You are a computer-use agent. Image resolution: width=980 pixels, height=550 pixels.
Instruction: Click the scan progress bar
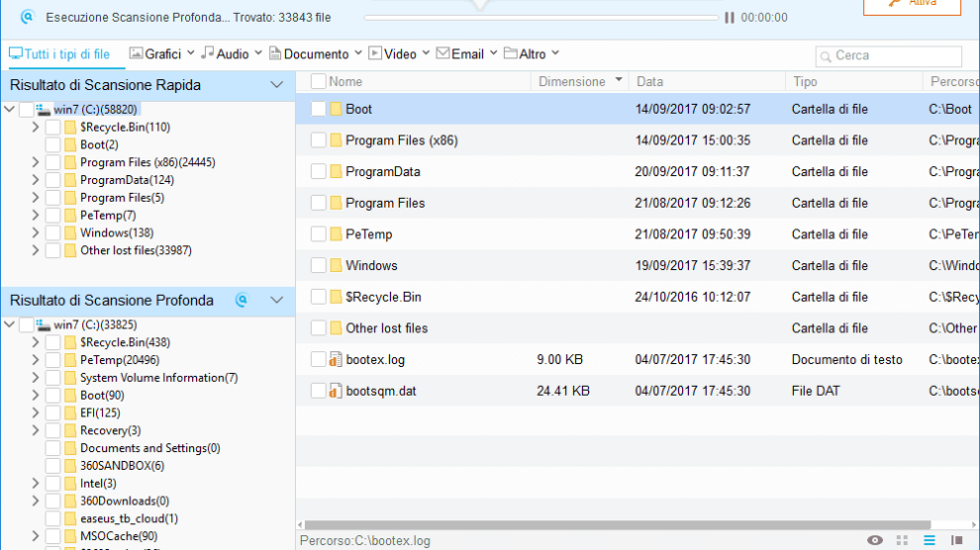[541, 18]
